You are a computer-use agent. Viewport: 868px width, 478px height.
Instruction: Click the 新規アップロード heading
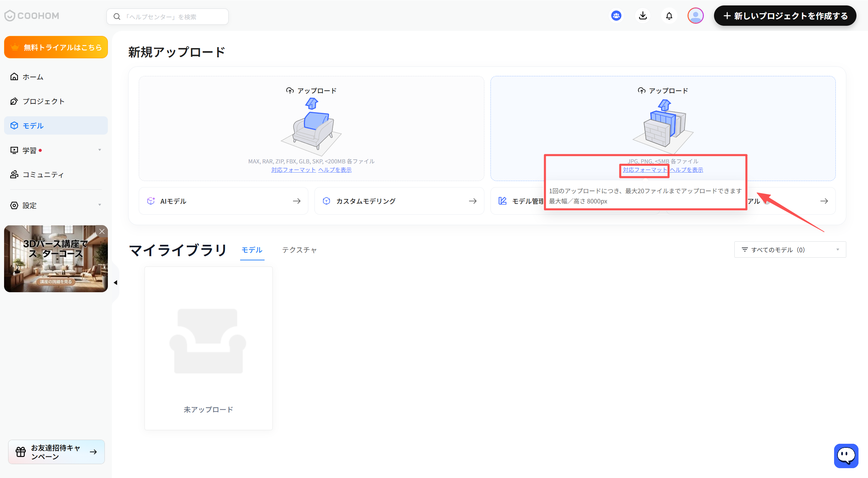(176, 52)
